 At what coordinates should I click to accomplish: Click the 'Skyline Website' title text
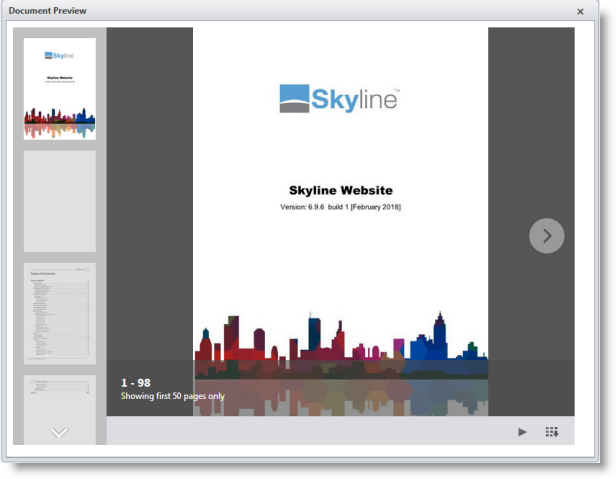(341, 190)
